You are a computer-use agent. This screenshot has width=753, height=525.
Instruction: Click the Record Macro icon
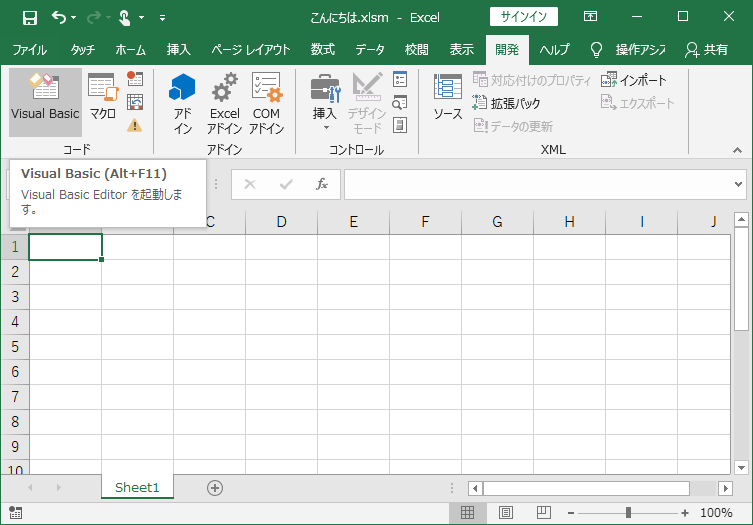(135, 78)
